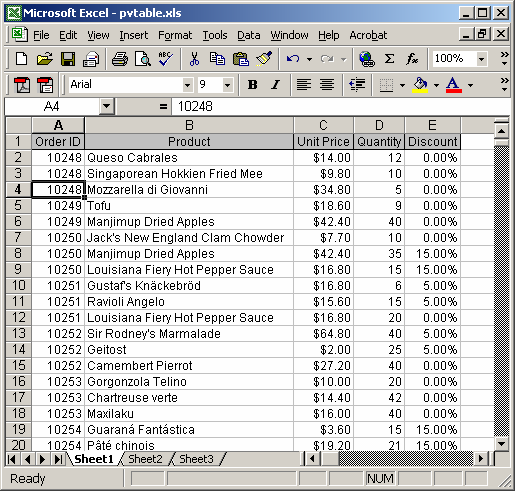
Task: Click the second Acrobat PDF email icon
Action: point(45,85)
